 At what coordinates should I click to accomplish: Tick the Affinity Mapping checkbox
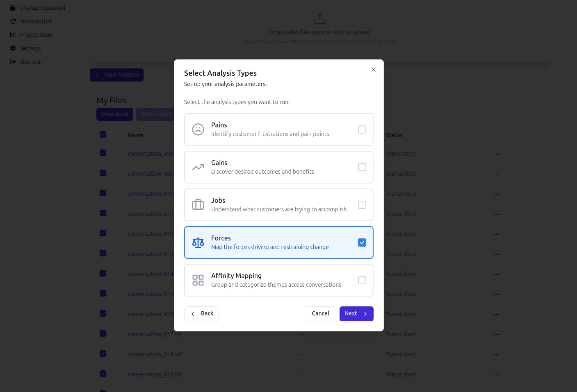pyautogui.click(x=362, y=280)
